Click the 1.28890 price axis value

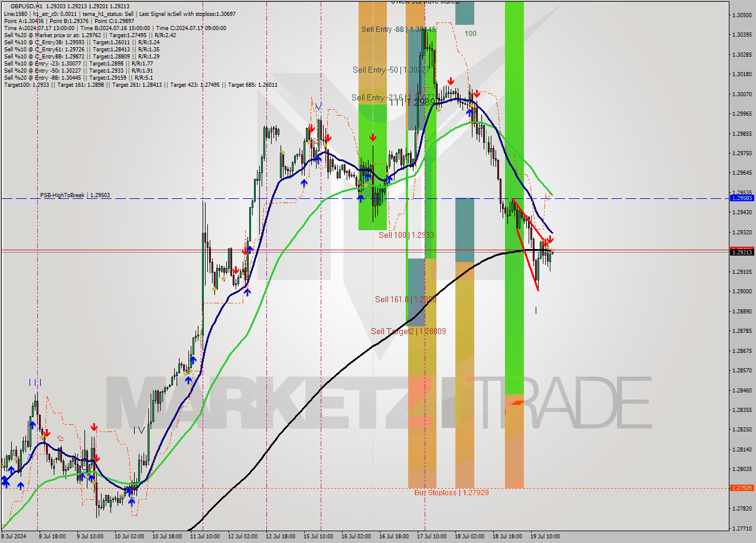[742, 311]
